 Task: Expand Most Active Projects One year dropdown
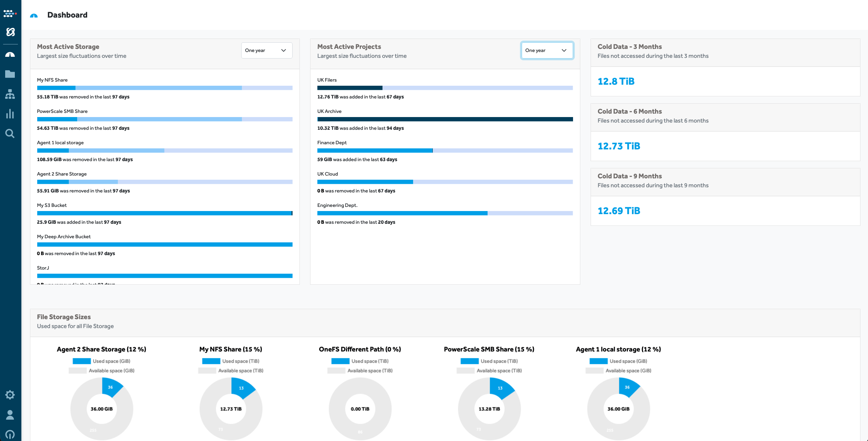pos(547,50)
